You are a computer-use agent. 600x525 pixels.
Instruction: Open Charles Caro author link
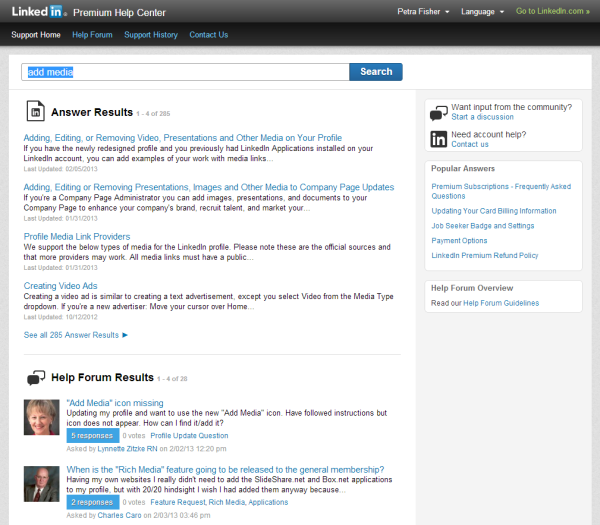point(119,515)
